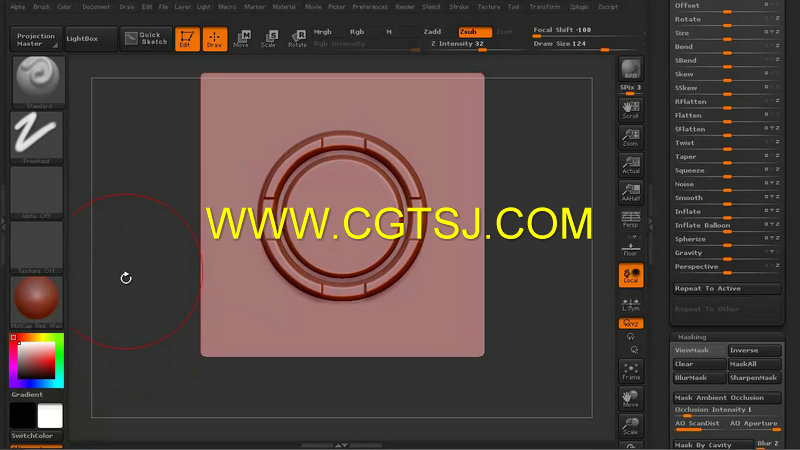Open the Alpha Off selector
This screenshot has width=800, height=450.
coord(36,192)
